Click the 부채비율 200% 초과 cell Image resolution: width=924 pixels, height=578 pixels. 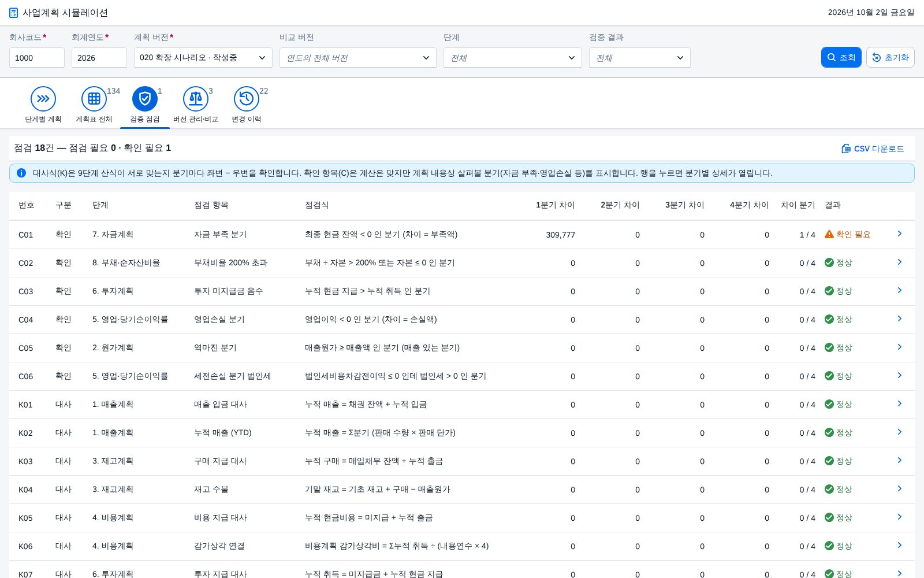tap(231, 262)
